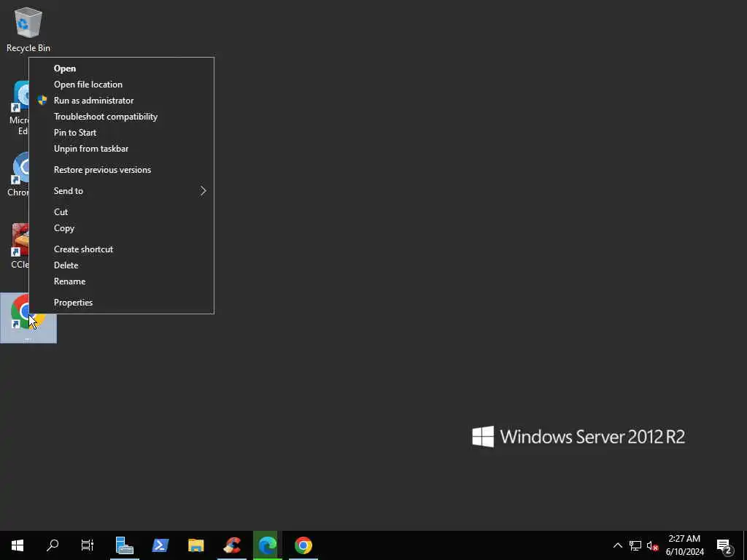Show hidden system tray icons

tap(617, 545)
